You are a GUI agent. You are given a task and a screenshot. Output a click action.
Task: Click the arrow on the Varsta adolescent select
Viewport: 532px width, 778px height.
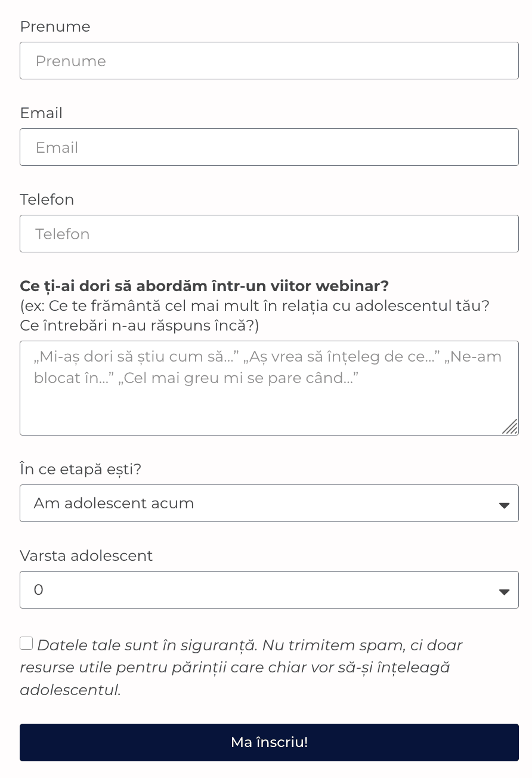pyautogui.click(x=504, y=591)
